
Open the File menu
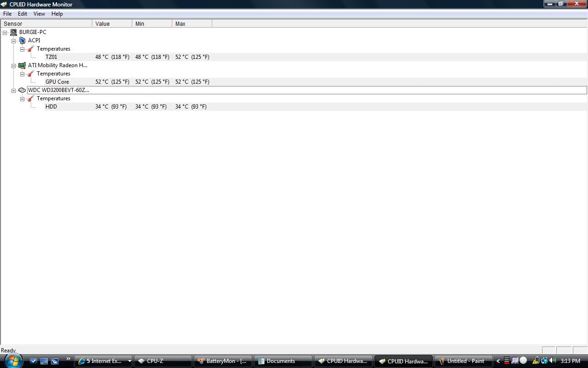click(x=7, y=14)
